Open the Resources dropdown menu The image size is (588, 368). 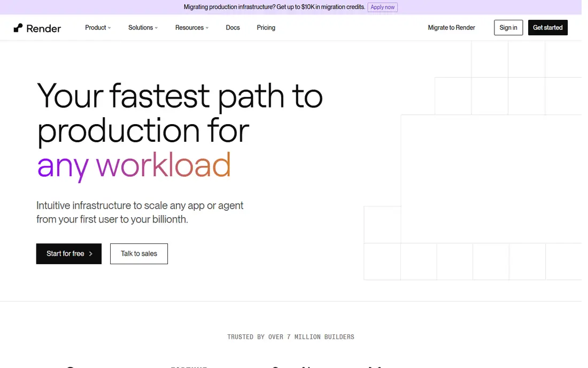[191, 28]
